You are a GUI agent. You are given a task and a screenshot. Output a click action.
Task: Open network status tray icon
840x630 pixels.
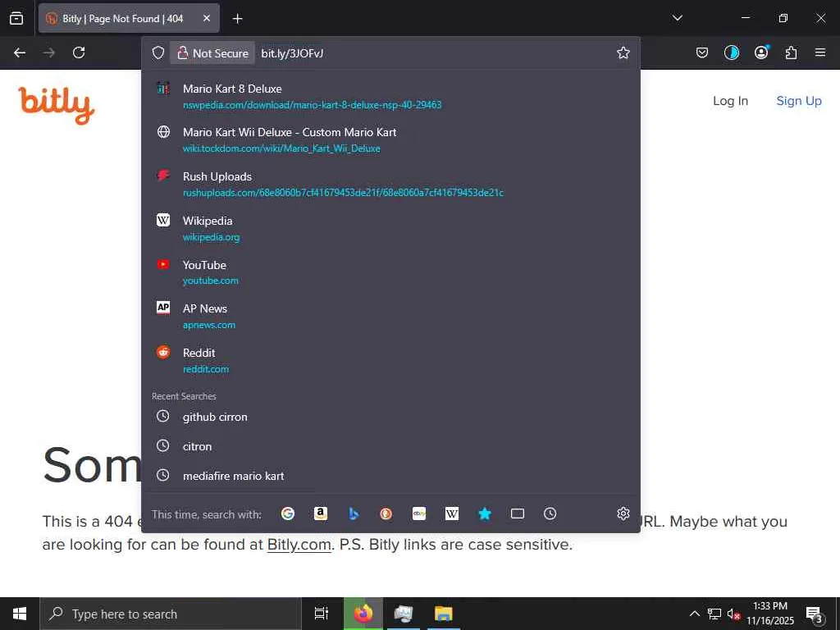pos(714,614)
